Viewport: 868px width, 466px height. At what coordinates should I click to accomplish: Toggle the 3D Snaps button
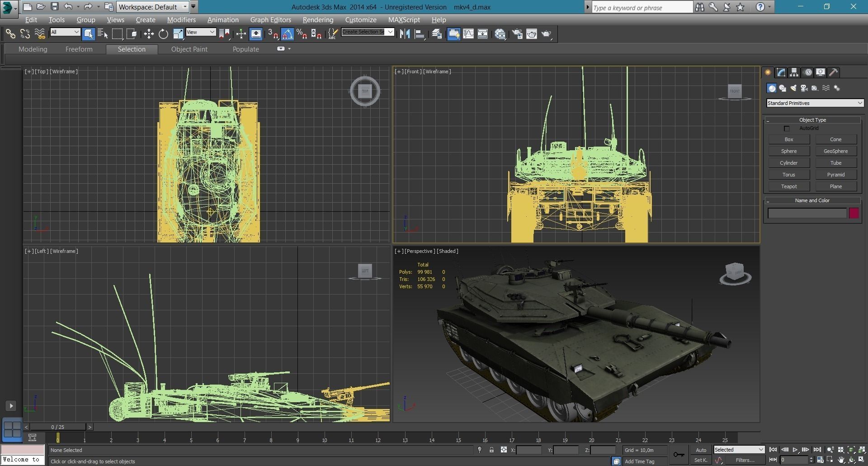point(273,34)
